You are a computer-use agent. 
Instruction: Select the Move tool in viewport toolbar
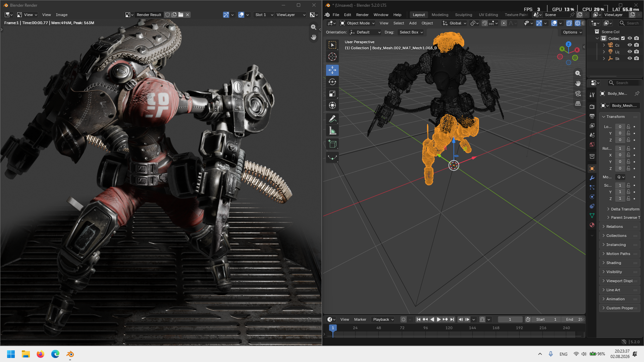(x=332, y=70)
